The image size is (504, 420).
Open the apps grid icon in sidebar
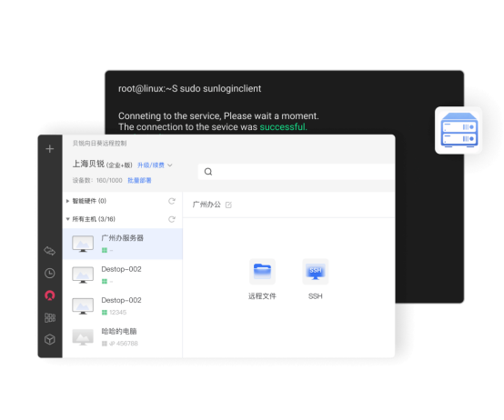(x=50, y=317)
